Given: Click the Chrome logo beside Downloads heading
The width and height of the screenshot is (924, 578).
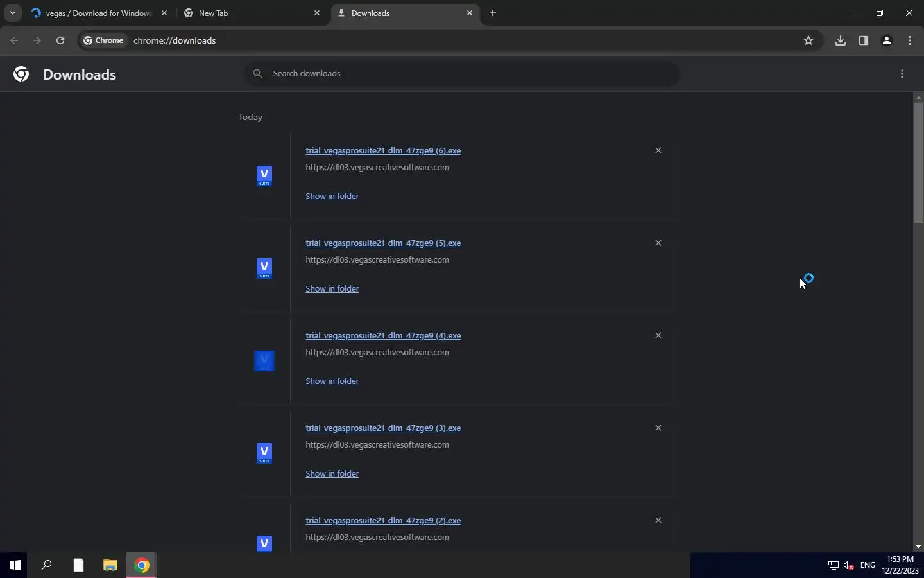Looking at the screenshot, I should coord(21,74).
